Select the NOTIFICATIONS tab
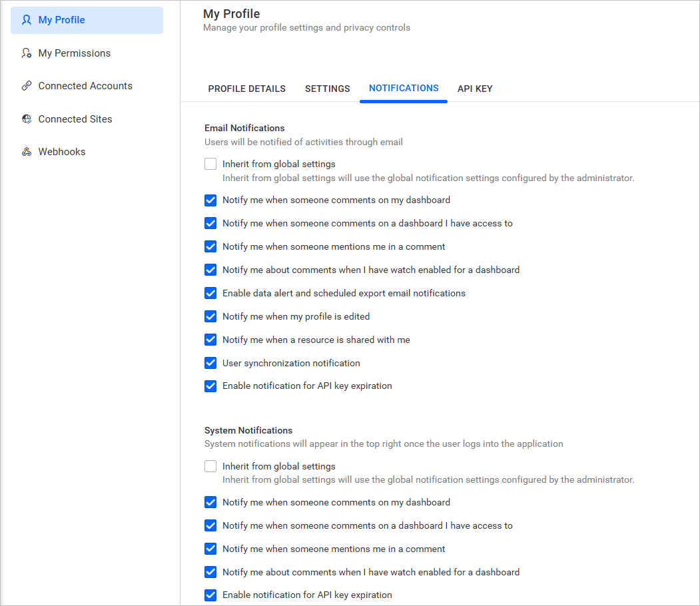The width and height of the screenshot is (700, 606). click(x=403, y=89)
